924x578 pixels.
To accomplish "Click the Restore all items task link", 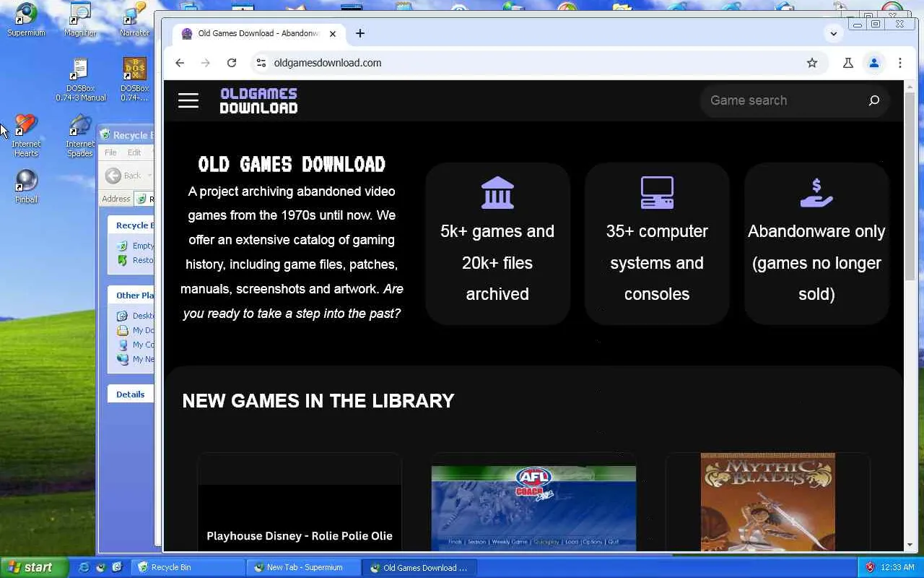I will pyautogui.click(x=136, y=260).
